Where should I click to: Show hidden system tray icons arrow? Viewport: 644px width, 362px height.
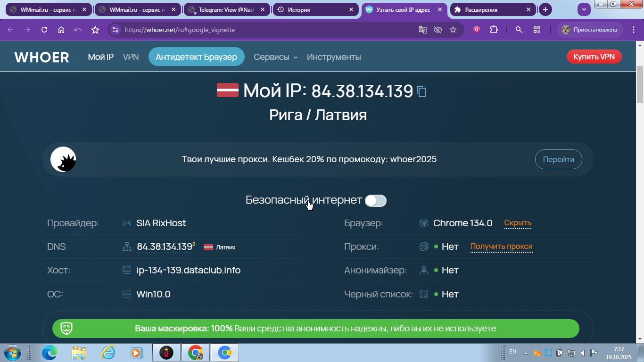(x=527, y=353)
